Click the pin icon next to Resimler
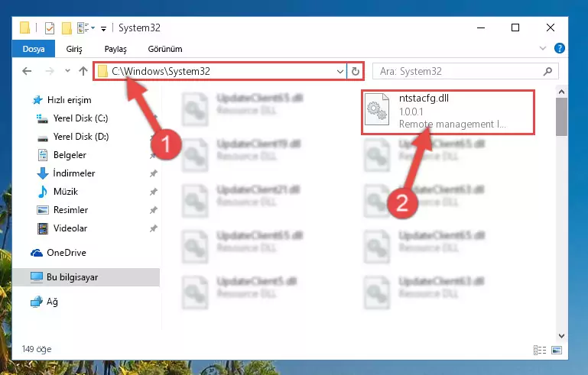The width and height of the screenshot is (588, 375). (x=154, y=210)
